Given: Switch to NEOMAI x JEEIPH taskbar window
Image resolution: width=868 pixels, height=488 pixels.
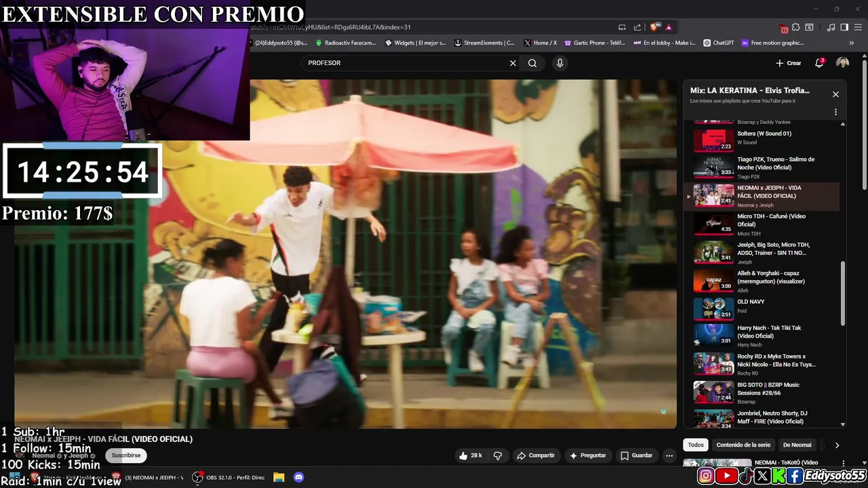Looking at the screenshot, I should pos(148,477).
